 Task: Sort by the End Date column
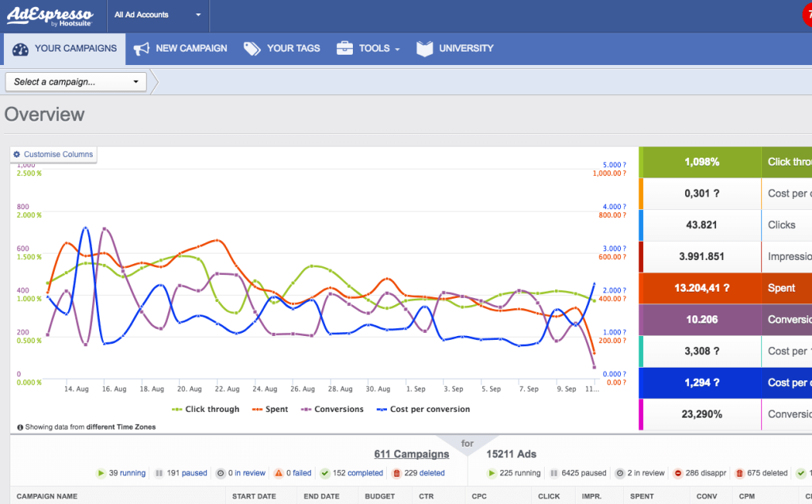coord(322,496)
